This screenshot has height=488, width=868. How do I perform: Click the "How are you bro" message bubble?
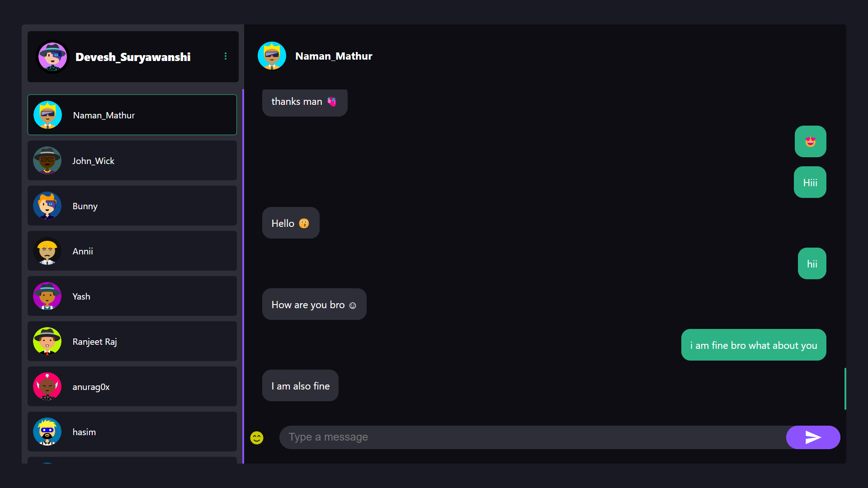(x=314, y=305)
